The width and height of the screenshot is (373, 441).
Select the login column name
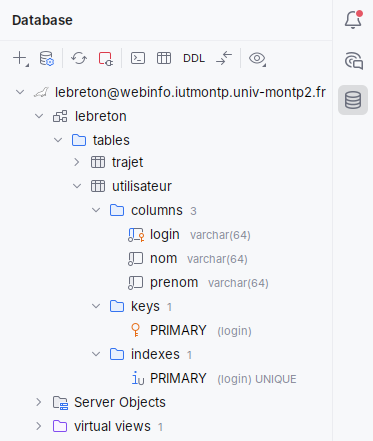[x=165, y=235]
